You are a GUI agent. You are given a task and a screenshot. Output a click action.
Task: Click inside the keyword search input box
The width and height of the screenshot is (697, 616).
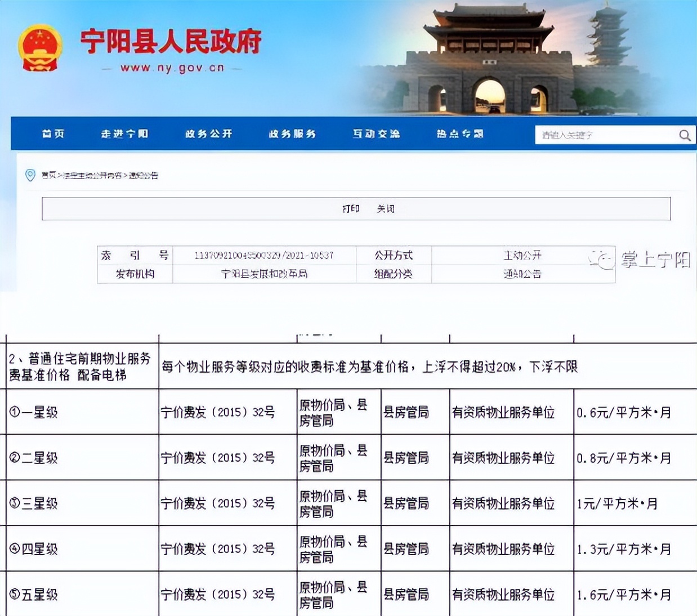click(x=602, y=135)
